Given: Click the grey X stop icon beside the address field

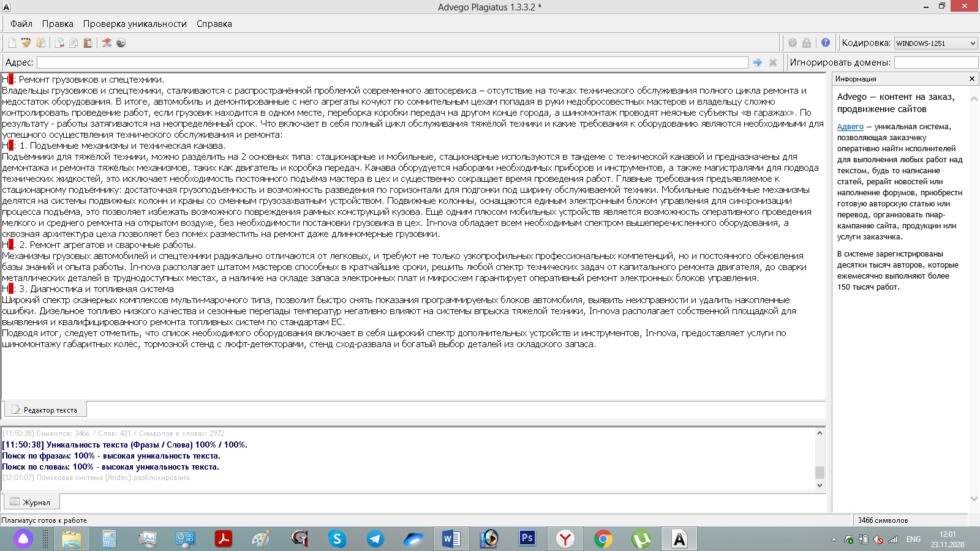Looking at the screenshot, I should [773, 62].
